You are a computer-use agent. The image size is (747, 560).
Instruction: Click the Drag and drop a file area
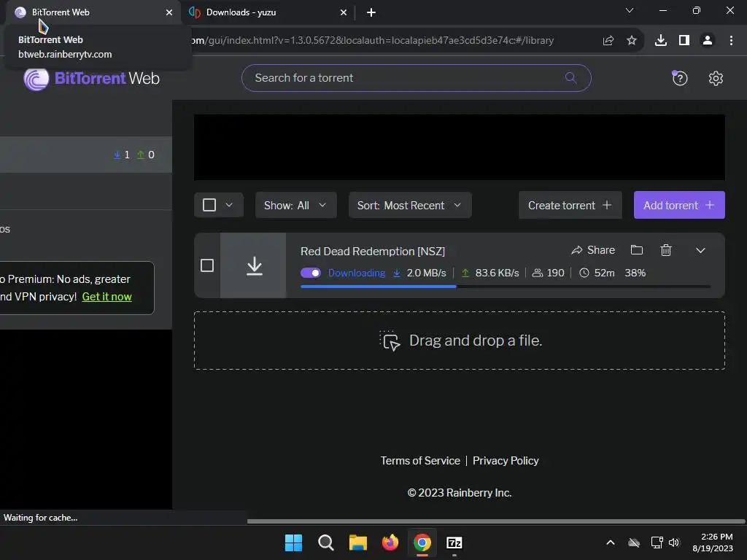click(460, 341)
